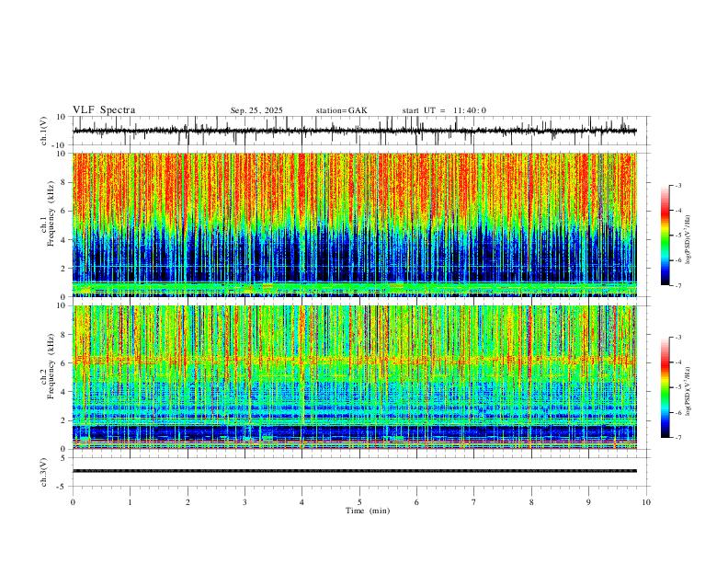Screen dimensions: 728x563
Task: Click the "-3" tick on ch.1 color bar
Action: point(678,185)
